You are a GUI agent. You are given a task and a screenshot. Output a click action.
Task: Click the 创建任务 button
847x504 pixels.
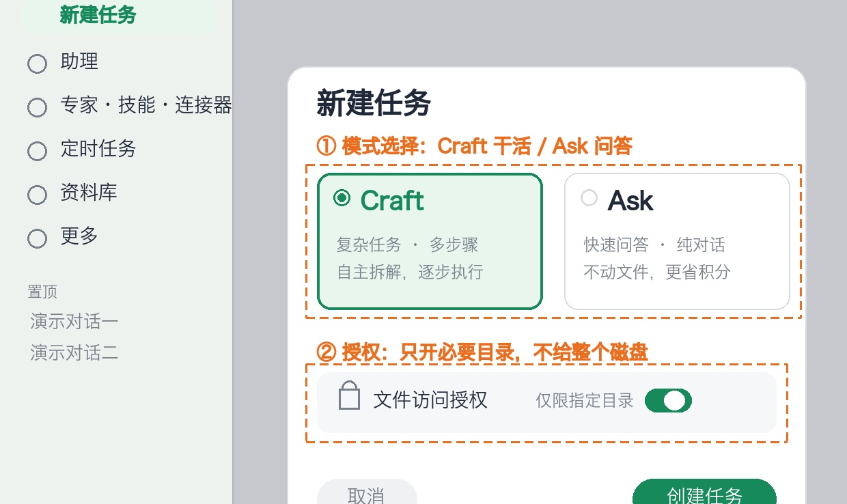tap(704, 493)
